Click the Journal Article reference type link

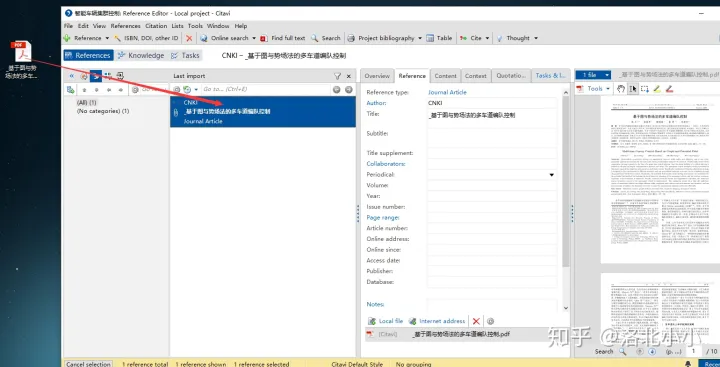pos(447,92)
